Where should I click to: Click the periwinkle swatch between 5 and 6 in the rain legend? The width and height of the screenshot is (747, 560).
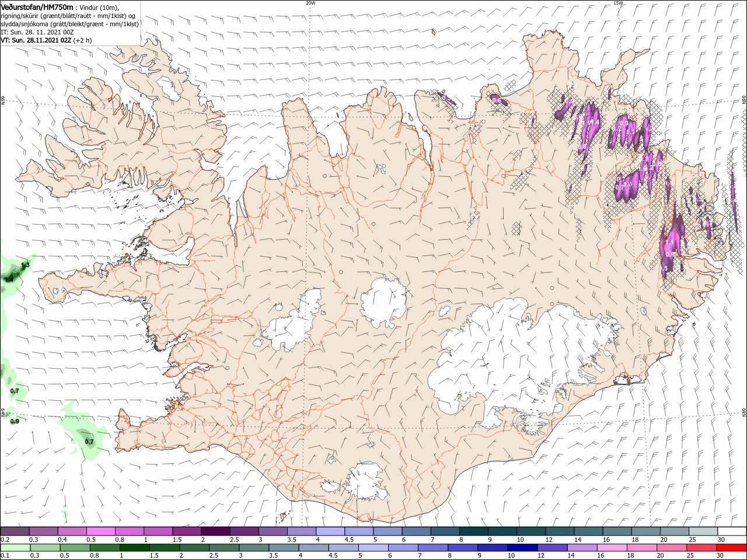pyautogui.click(x=373, y=548)
